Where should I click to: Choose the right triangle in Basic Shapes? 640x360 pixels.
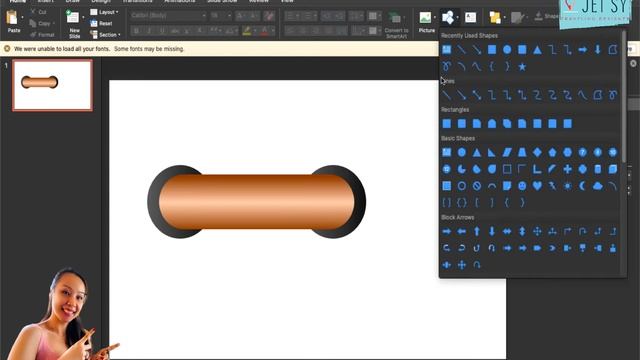click(x=492, y=153)
